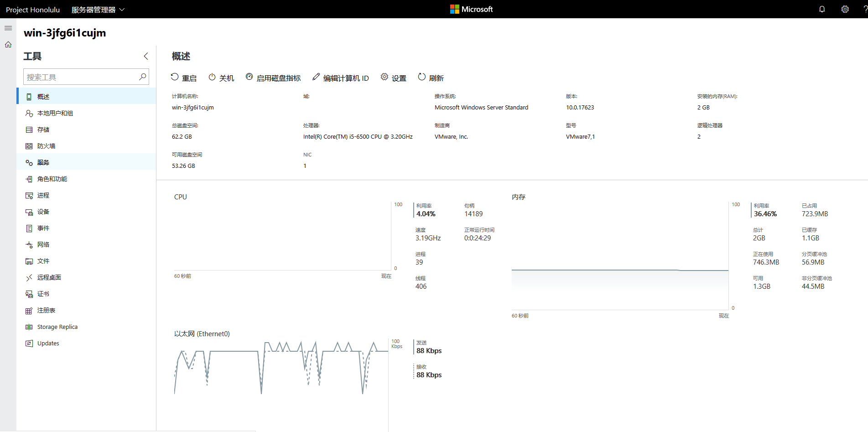Viewport: 868px width, 432px height.
Task: Select the Intel(R) Core(TM) i5-6500 processor text
Action: [x=358, y=137]
